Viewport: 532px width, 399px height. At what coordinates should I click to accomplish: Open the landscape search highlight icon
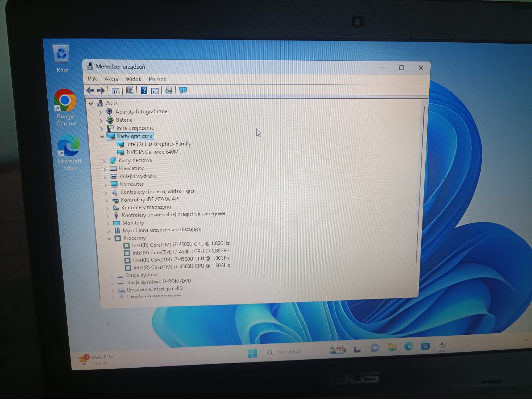tap(338, 349)
